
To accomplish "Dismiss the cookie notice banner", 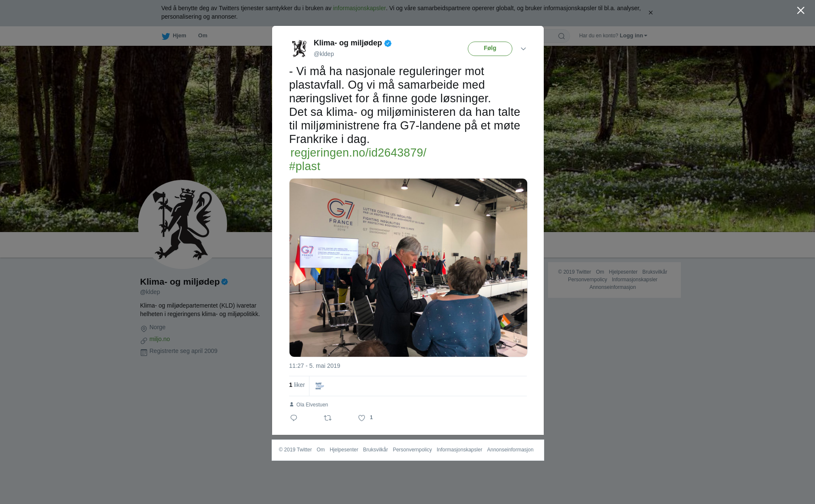I will (x=650, y=13).
